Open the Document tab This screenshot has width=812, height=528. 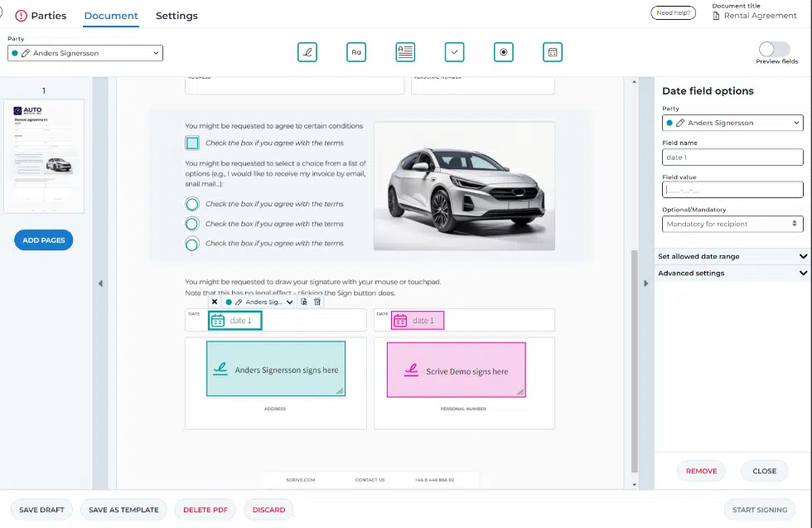pos(111,16)
